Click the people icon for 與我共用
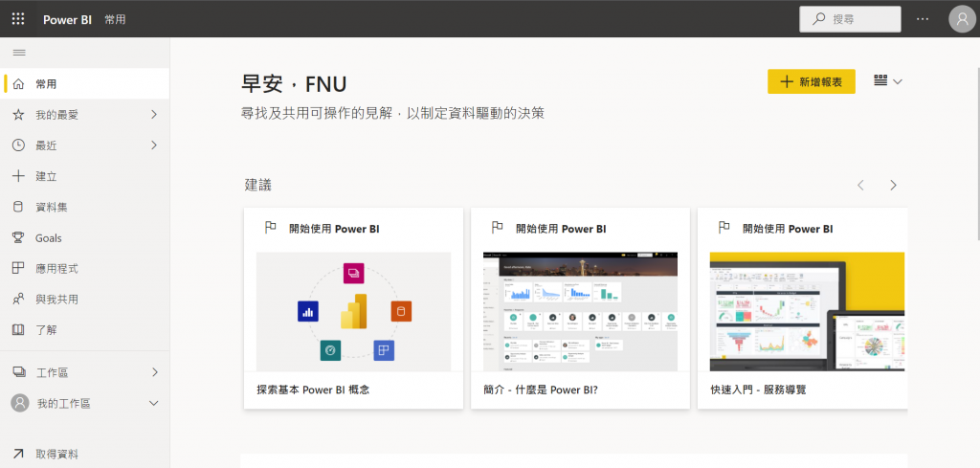This screenshot has height=468, width=980. tap(19, 300)
